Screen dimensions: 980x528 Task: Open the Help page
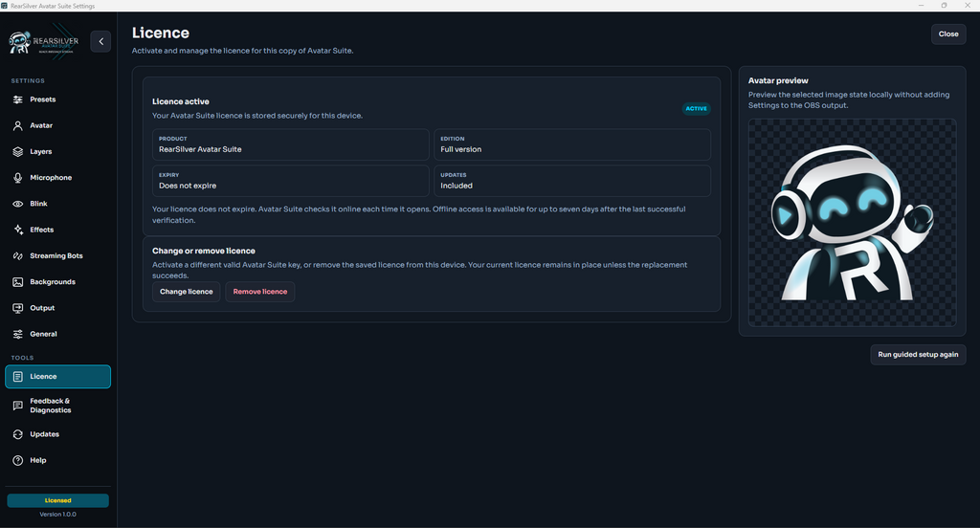point(58,460)
